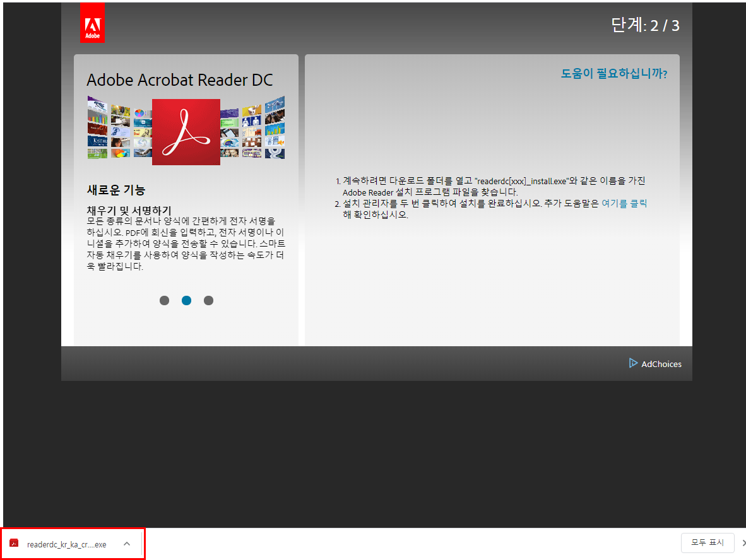
Task: Click the AdChoices triangle icon
Action: tap(633, 363)
